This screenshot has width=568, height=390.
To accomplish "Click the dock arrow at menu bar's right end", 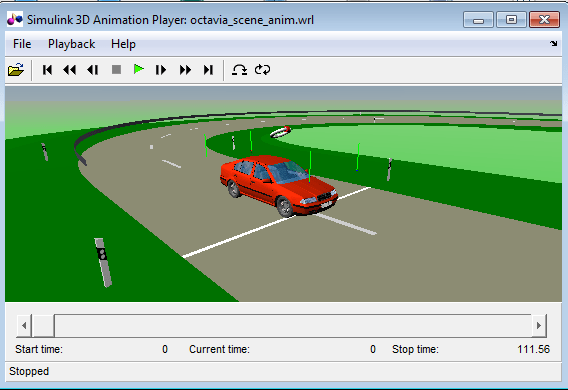I will (x=554, y=43).
